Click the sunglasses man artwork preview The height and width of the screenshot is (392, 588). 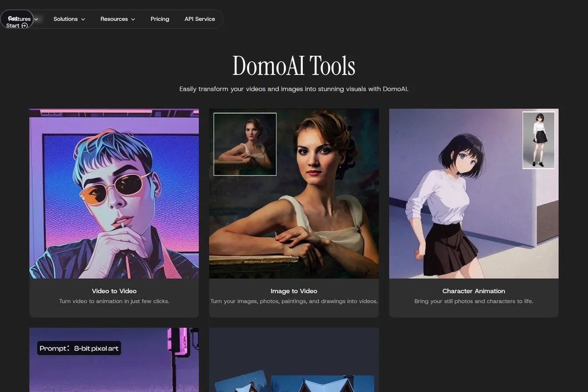(x=114, y=194)
